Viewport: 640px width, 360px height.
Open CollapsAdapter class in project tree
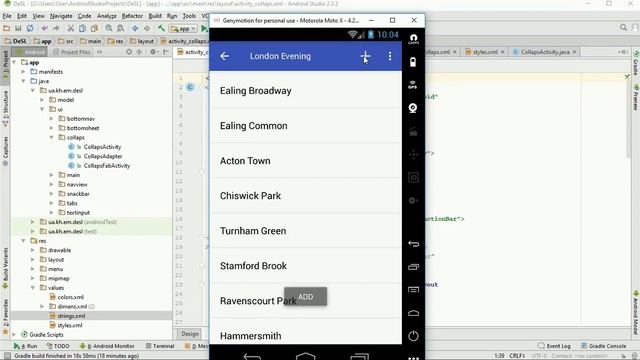tap(103, 156)
